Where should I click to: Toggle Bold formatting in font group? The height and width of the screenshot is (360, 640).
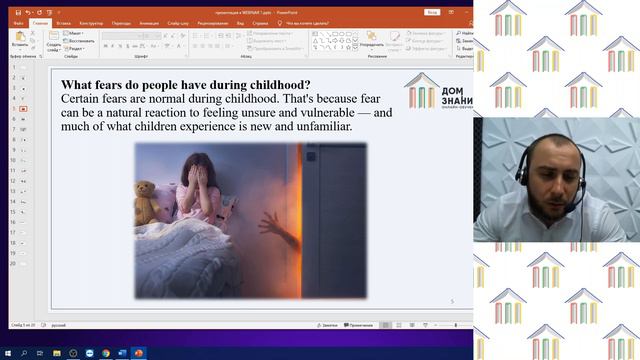(105, 46)
